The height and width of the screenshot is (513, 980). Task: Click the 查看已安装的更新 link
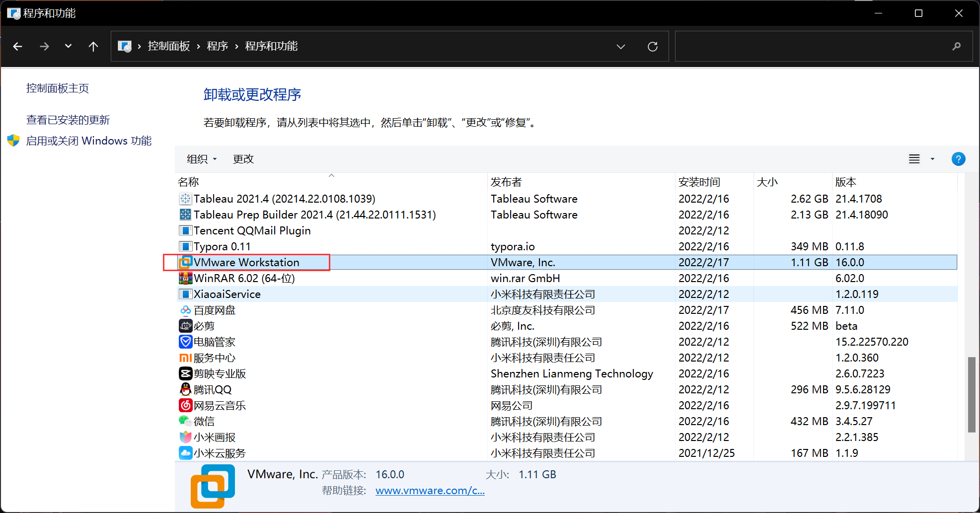(x=68, y=119)
